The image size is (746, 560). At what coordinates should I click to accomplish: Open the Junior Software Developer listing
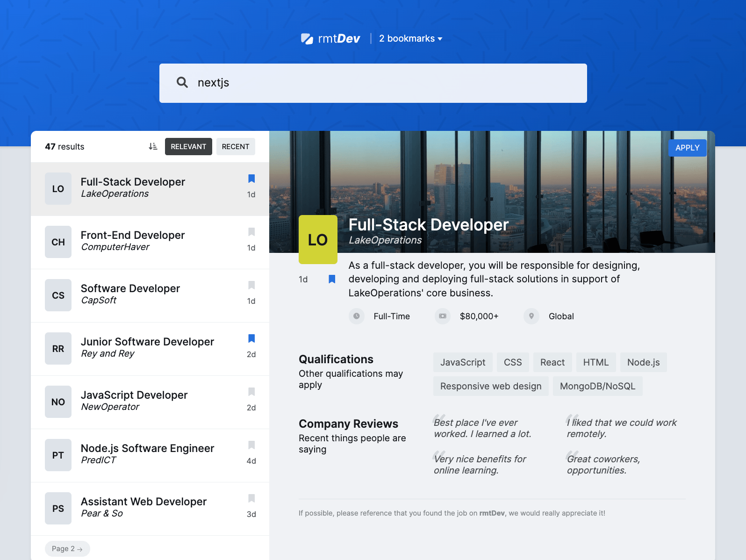point(150,349)
